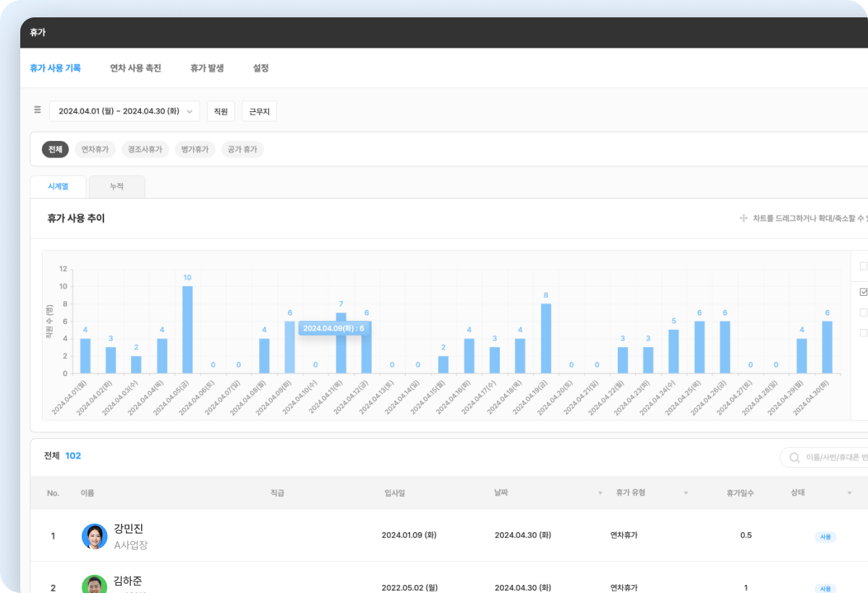This screenshot has width=868, height=593.
Task: Open the date range dropdown 2024.04.01 ~ 2024.04.30
Action: click(124, 111)
